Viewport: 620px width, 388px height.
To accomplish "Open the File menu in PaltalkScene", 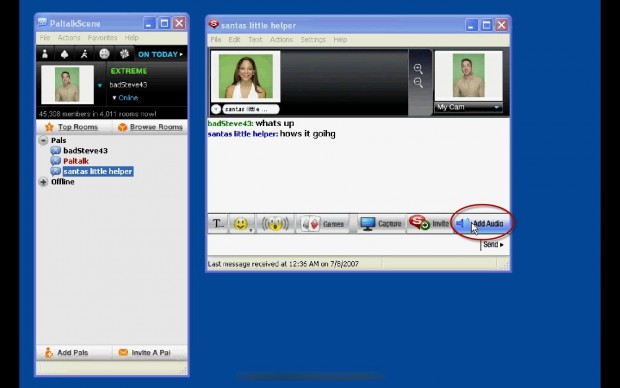I will 45,38.
